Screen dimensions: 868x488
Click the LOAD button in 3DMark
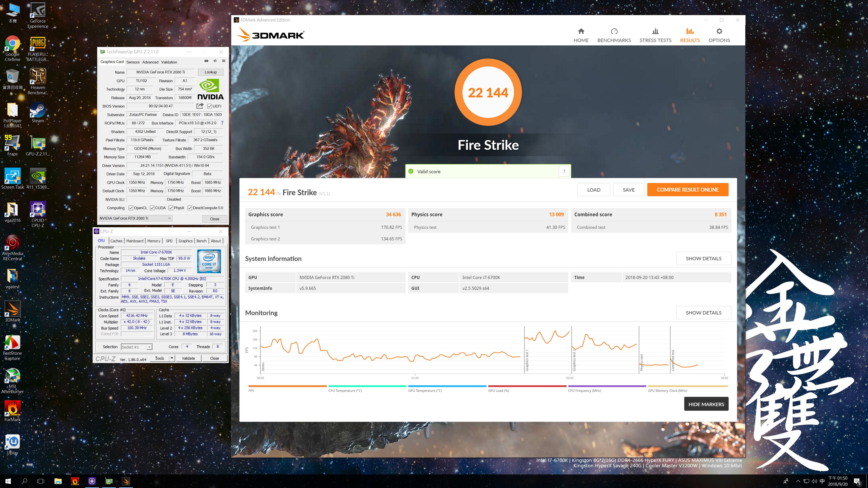click(594, 190)
